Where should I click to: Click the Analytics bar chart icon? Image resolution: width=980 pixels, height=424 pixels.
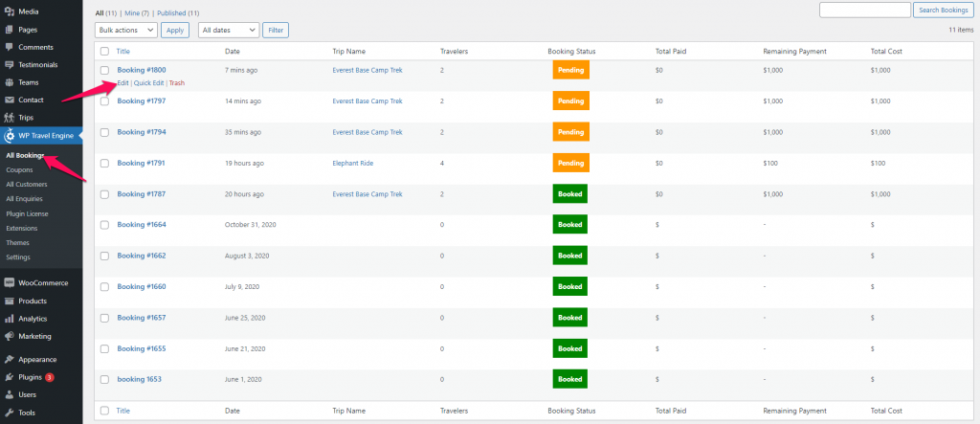(x=10, y=319)
